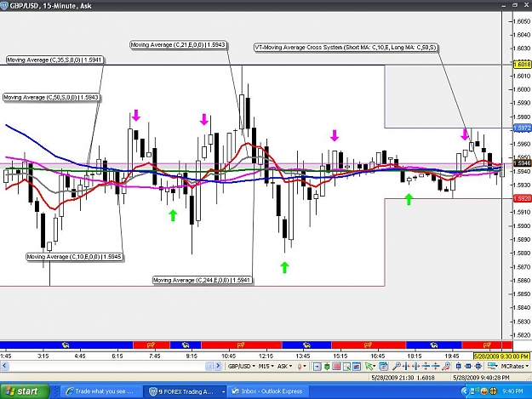Click the first vertical price-scale icon

(x=426, y=366)
